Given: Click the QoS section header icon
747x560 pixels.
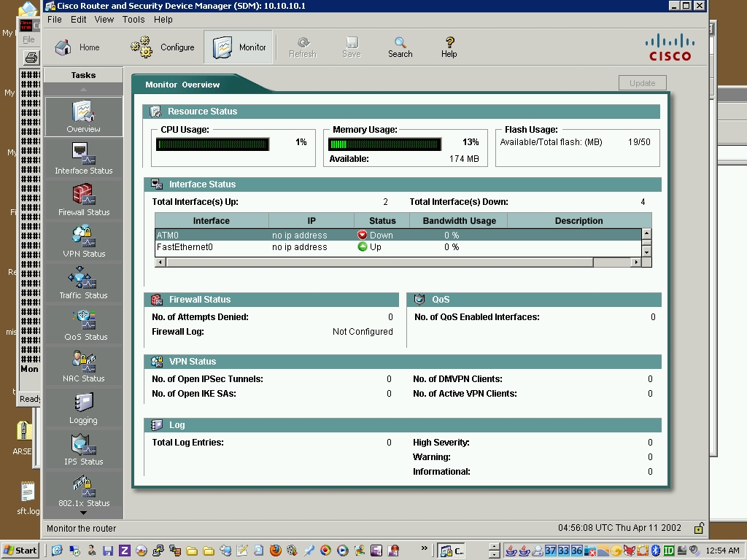Looking at the screenshot, I should 419,300.
